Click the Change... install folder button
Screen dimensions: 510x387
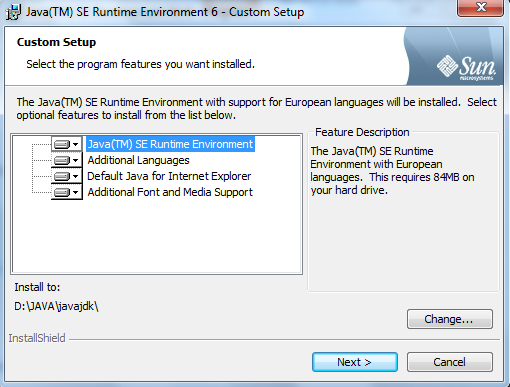pos(450,319)
